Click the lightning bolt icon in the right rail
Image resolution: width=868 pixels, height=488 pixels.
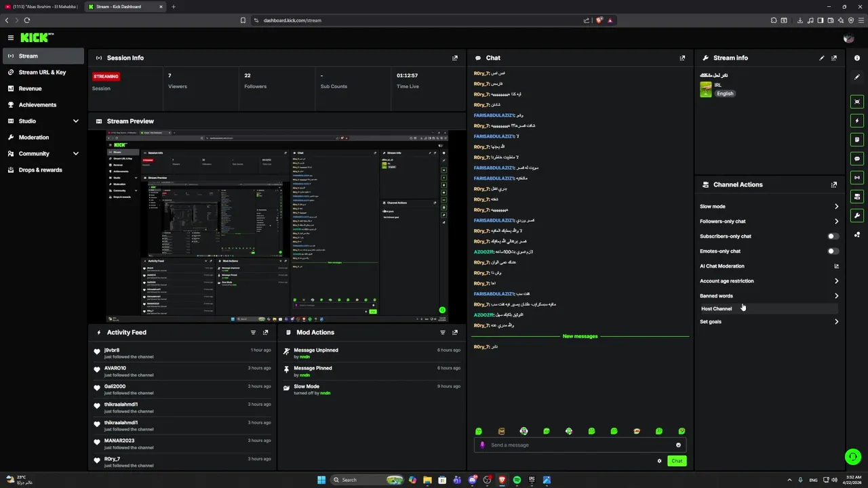[857, 121]
